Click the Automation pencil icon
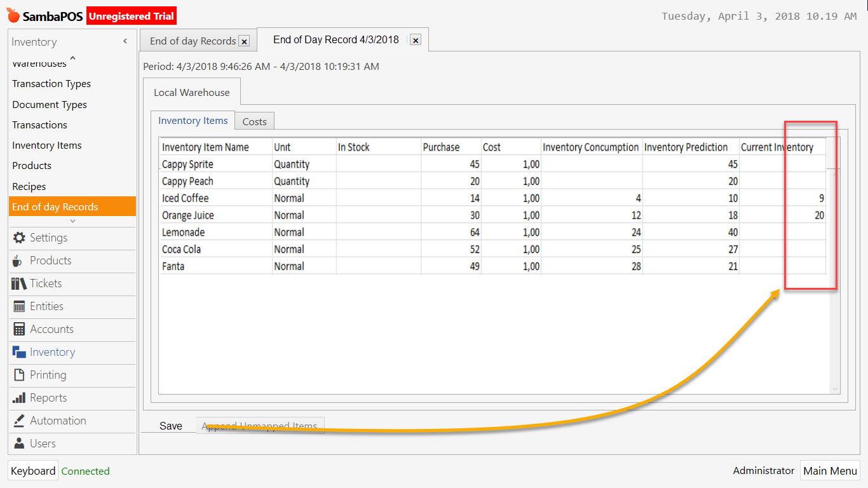The image size is (868, 488). pos(19,421)
